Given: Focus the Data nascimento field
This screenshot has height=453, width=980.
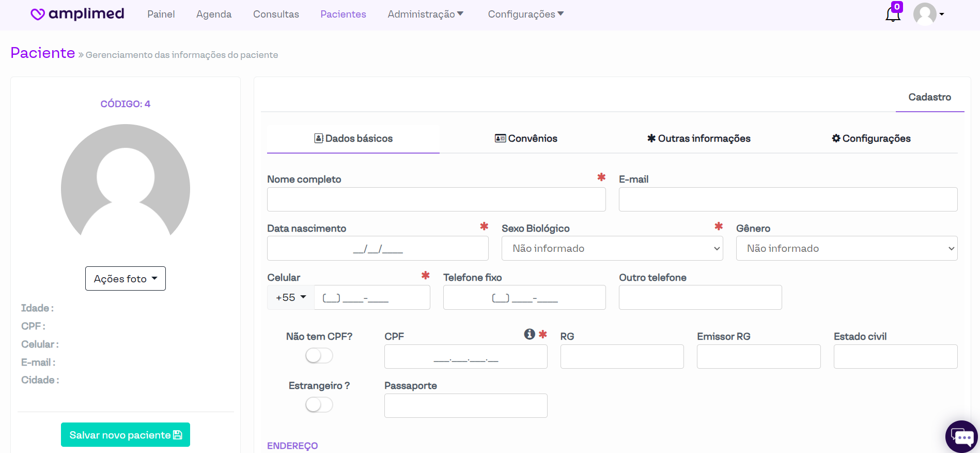Looking at the screenshot, I should tap(378, 249).
